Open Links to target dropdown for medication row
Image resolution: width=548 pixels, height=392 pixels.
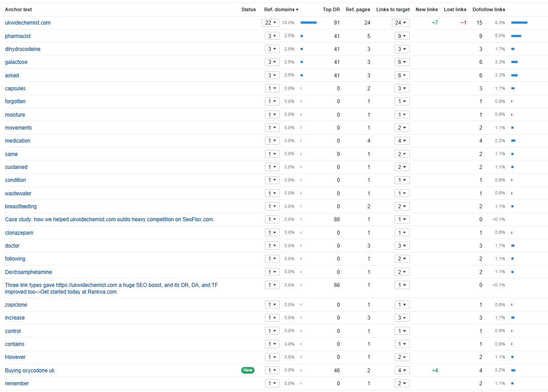[402, 141]
